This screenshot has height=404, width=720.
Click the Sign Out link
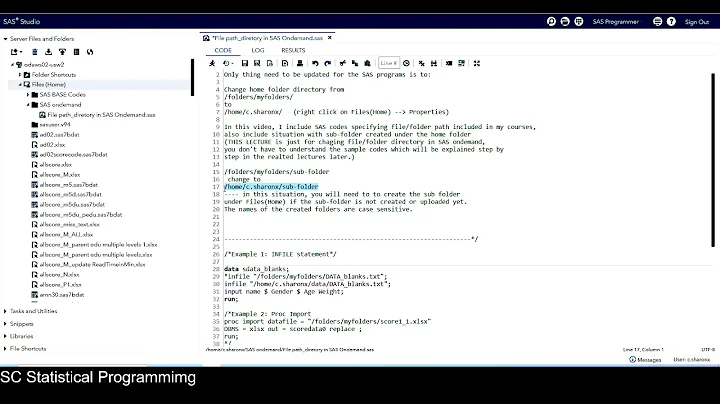click(x=697, y=22)
